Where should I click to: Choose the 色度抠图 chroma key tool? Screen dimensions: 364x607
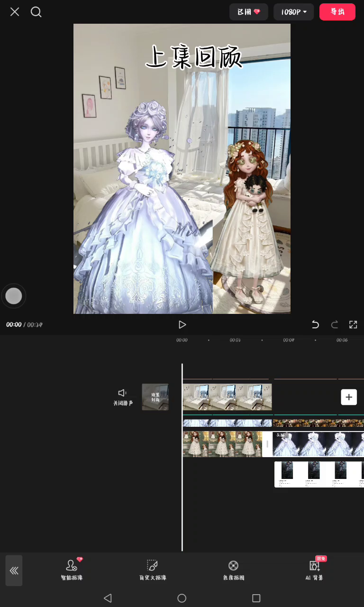(233, 570)
